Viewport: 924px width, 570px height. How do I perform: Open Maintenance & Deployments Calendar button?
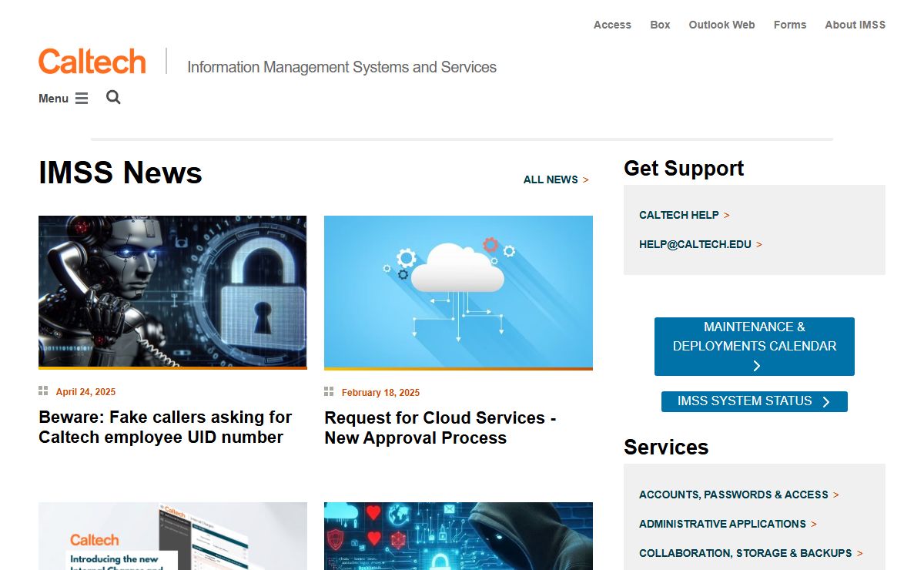click(x=754, y=347)
